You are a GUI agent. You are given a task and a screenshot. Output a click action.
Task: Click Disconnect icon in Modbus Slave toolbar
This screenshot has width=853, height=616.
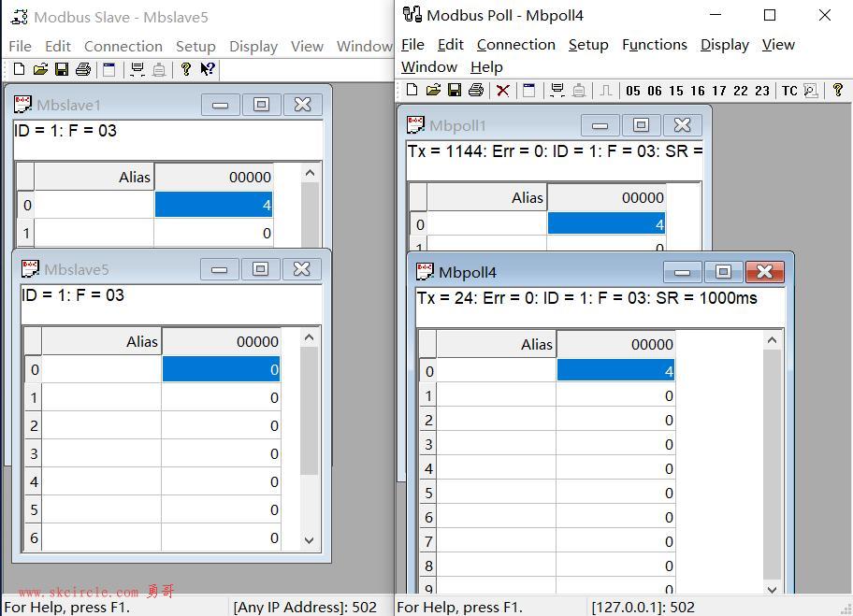point(159,69)
